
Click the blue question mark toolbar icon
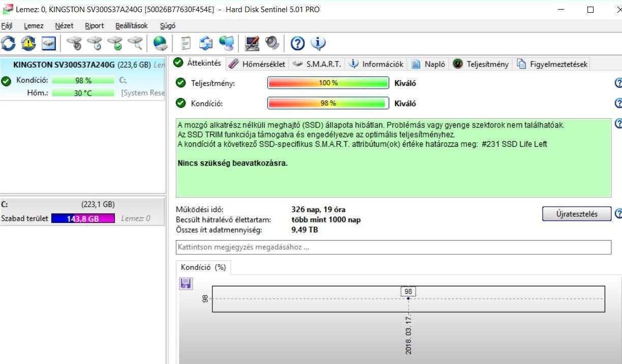pyautogui.click(x=297, y=44)
